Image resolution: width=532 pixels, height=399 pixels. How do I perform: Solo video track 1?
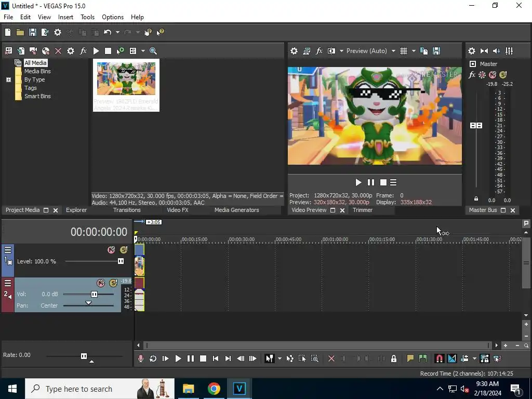124,250
